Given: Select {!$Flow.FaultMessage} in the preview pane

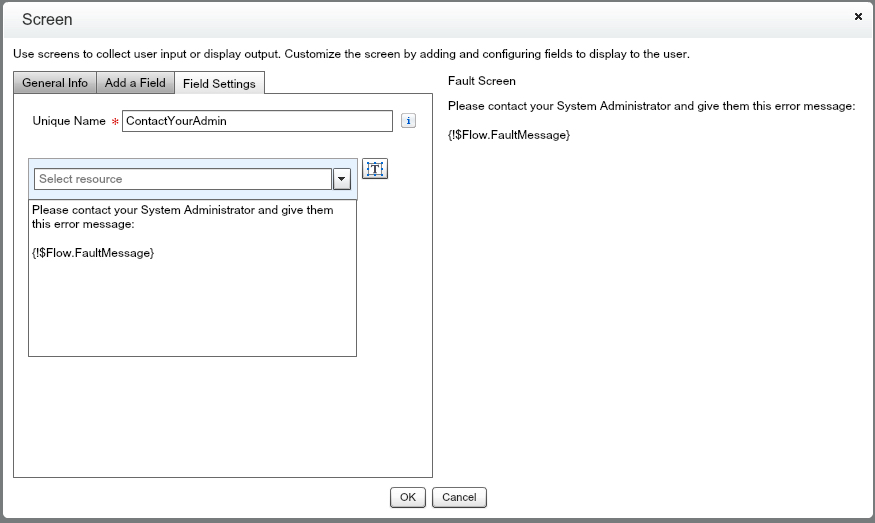Looking at the screenshot, I should [509, 134].
